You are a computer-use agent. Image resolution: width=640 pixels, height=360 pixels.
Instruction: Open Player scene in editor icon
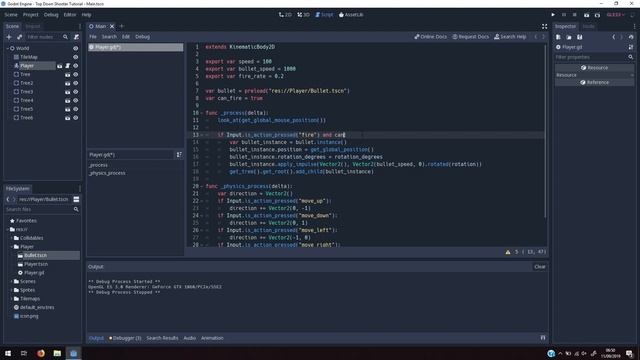click(x=60, y=66)
